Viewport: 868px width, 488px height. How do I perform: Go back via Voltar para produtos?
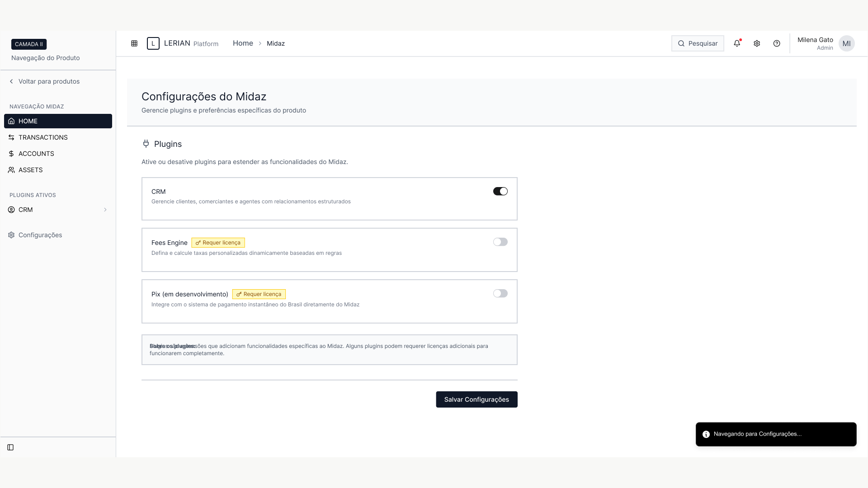coord(44,81)
